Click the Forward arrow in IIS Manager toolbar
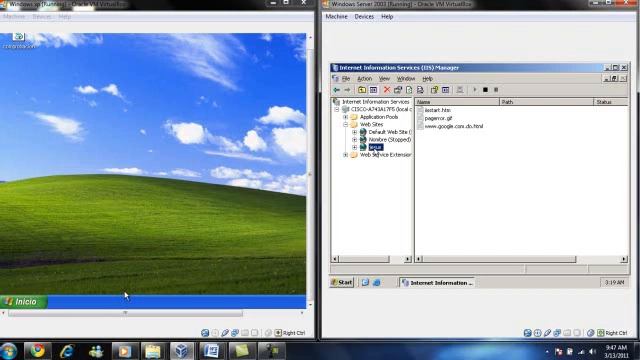Screen dimensions: 640x360 [347, 90]
